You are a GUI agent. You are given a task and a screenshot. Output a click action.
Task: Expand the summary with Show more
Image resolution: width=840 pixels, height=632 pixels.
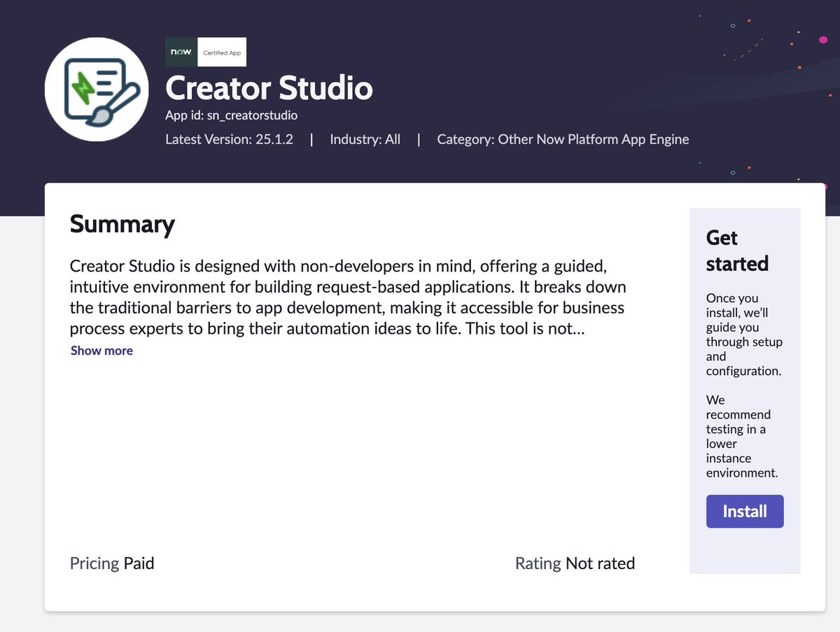pyautogui.click(x=101, y=351)
